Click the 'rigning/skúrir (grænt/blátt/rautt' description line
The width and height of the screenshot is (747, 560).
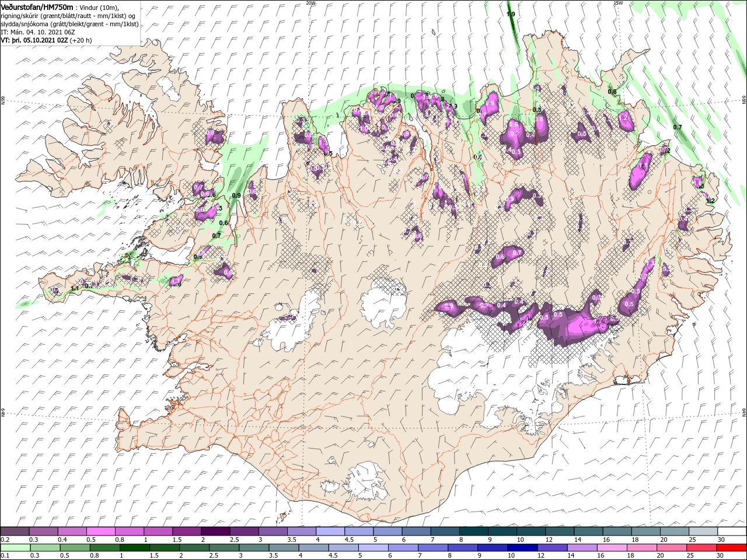[68, 16]
